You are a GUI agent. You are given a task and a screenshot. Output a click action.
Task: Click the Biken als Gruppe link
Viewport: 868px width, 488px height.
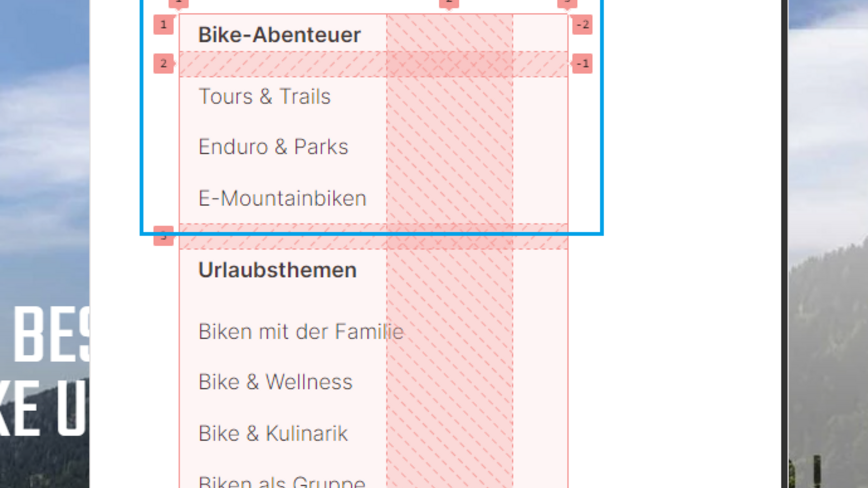[282, 482]
